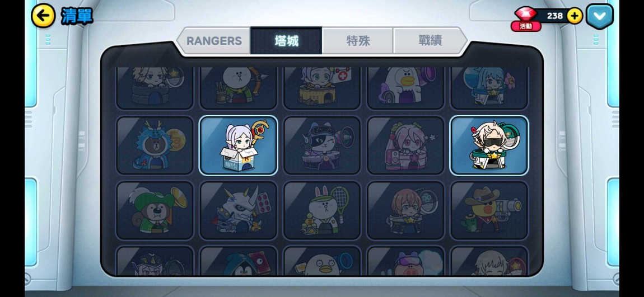This screenshot has width=644, height=297.
Task: Open the 特殊 tab
Action: pyautogui.click(x=358, y=41)
